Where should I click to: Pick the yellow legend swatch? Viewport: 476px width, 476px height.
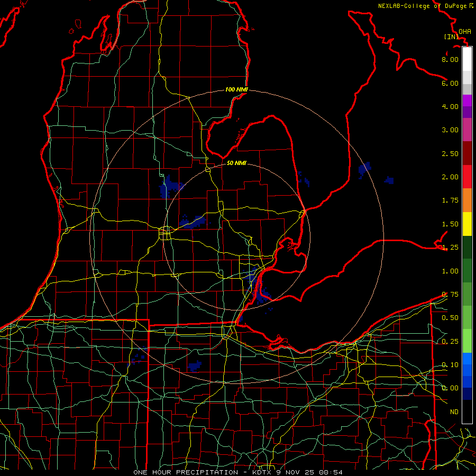tap(467, 224)
